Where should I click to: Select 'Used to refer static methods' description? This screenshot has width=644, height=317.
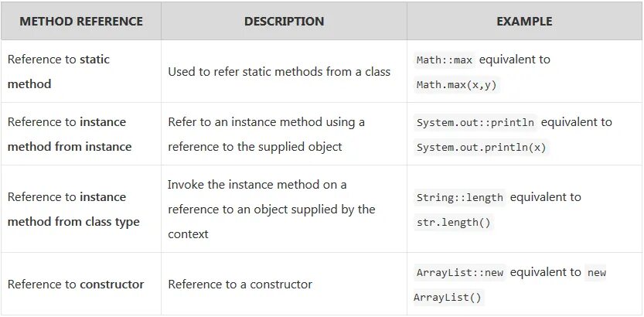[279, 72]
